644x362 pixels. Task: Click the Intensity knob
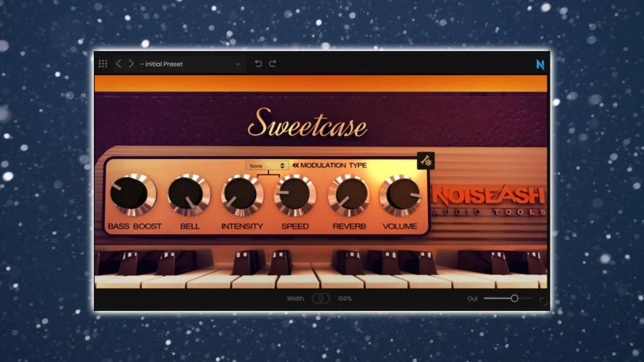[242, 194]
